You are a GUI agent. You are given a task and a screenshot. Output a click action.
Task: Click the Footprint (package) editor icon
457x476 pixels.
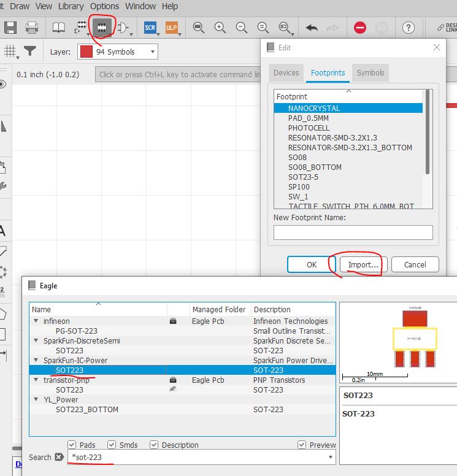point(102,28)
